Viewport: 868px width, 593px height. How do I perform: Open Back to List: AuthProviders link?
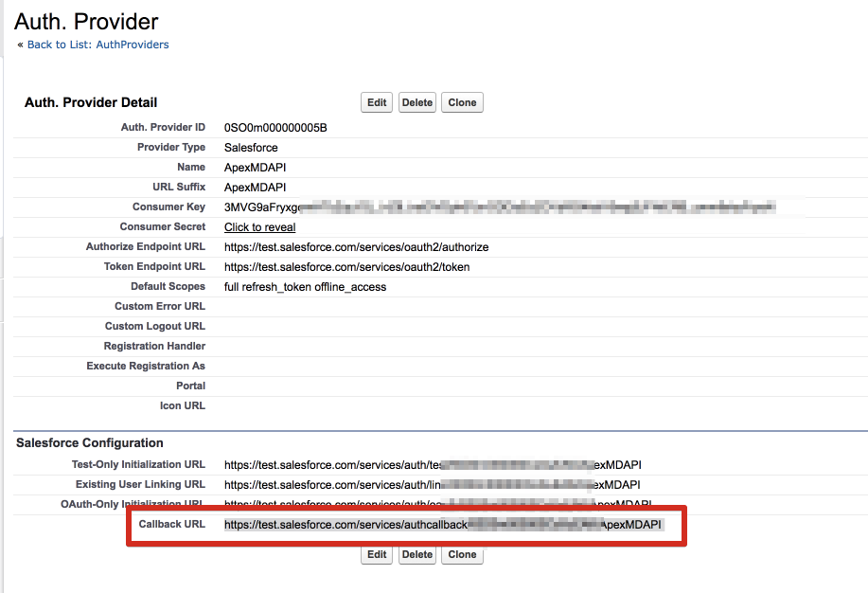pyautogui.click(x=98, y=45)
